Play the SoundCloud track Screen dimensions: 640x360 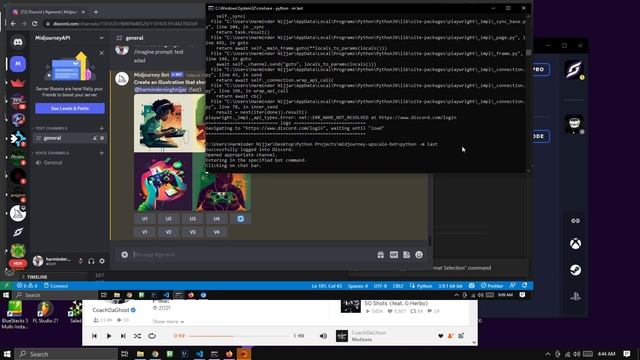[109, 336]
